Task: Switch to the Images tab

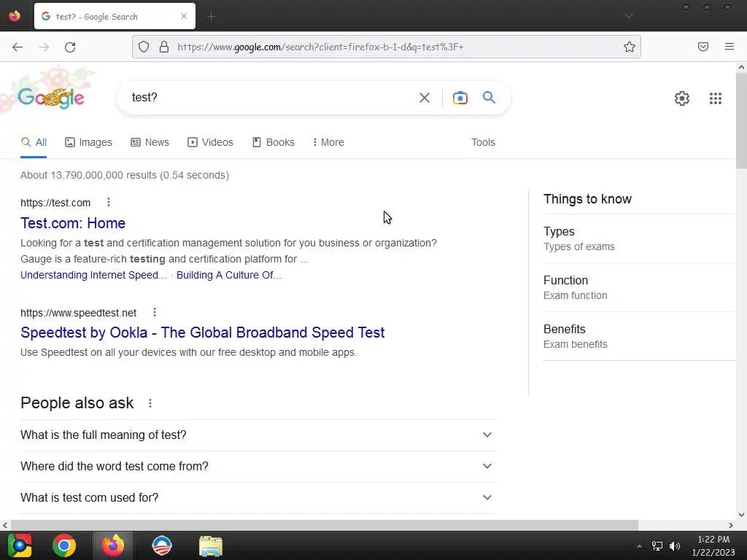Action: 88,142
